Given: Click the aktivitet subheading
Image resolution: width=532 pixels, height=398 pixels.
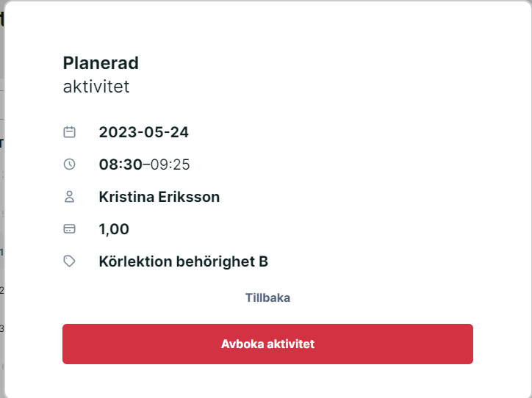Looking at the screenshot, I should (96, 87).
